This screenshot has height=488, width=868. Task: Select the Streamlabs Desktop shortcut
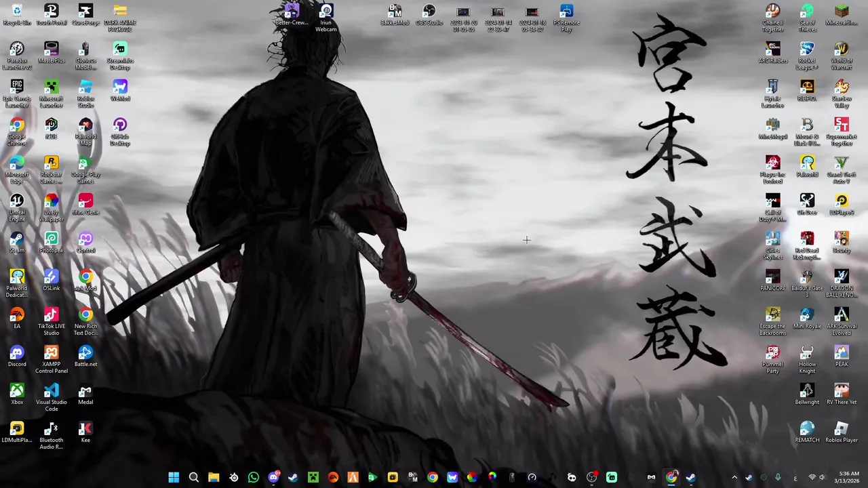coord(120,56)
